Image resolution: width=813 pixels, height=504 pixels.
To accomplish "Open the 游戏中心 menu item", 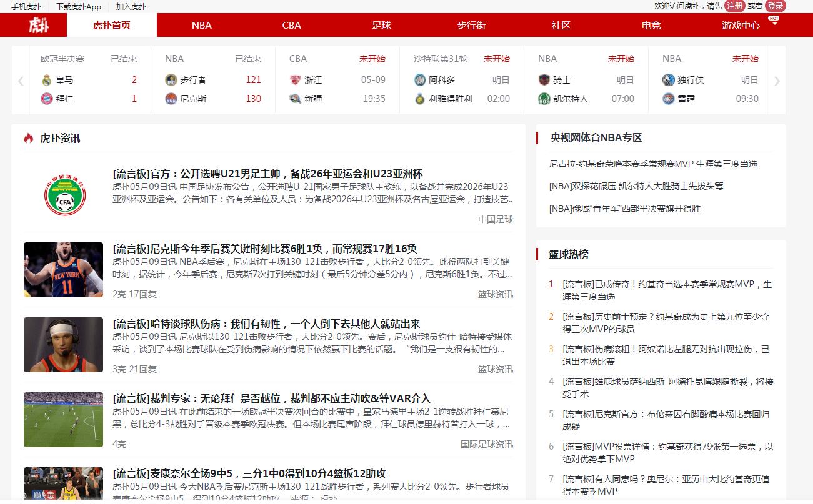I will (741, 26).
